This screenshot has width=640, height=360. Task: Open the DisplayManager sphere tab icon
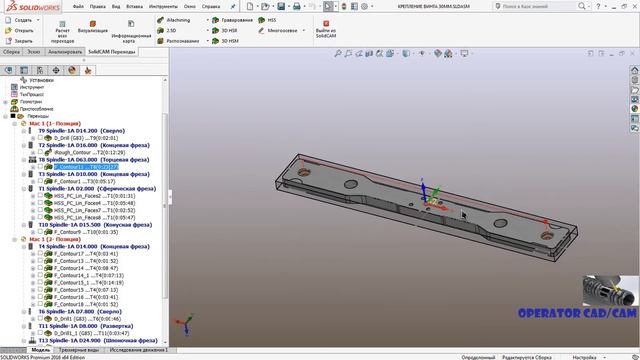(72, 70)
